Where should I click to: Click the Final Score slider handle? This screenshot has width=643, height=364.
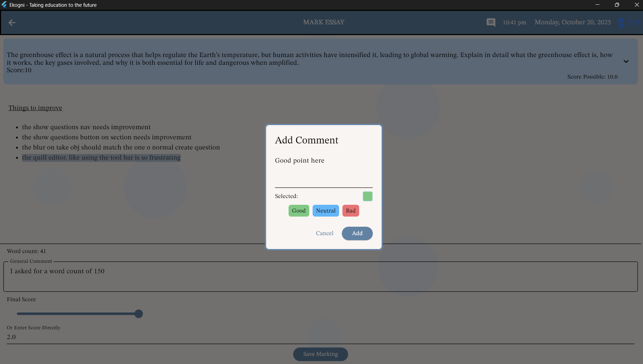(x=139, y=314)
